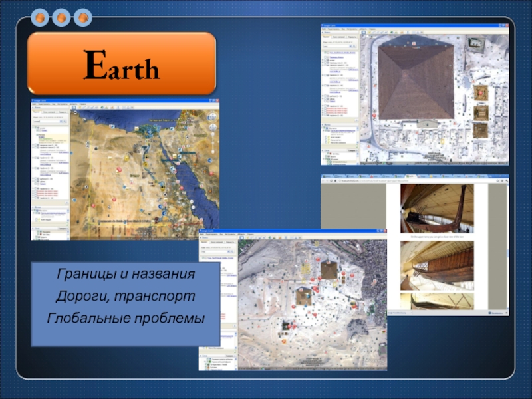This screenshot has height=399, width=532.
Task: Click the add polygon icon in pyramid close-up window
Action: [x=373, y=32]
